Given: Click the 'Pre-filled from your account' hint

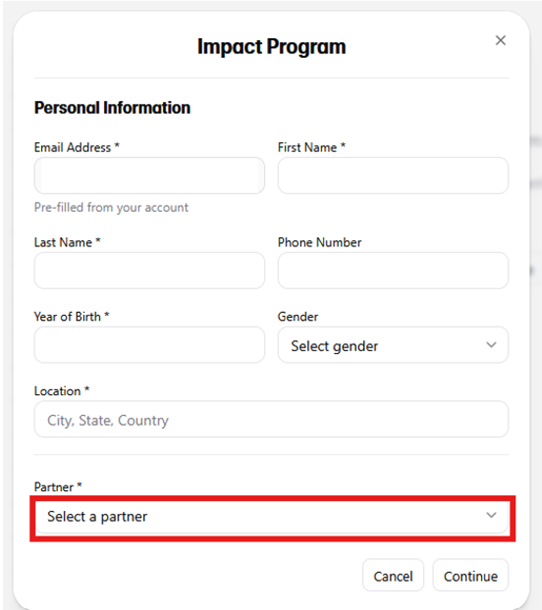Looking at the screenshot, I should coord(111,207).
